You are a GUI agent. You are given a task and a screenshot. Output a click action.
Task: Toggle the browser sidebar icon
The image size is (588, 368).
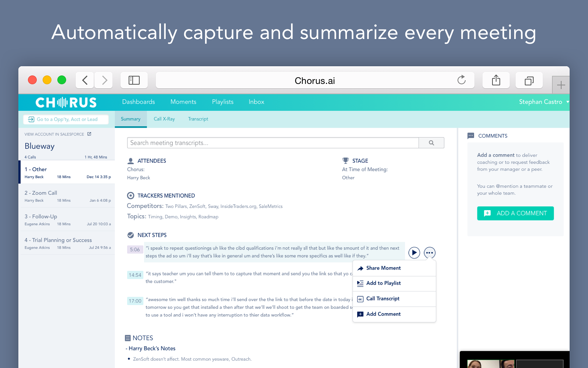point(134,80)
